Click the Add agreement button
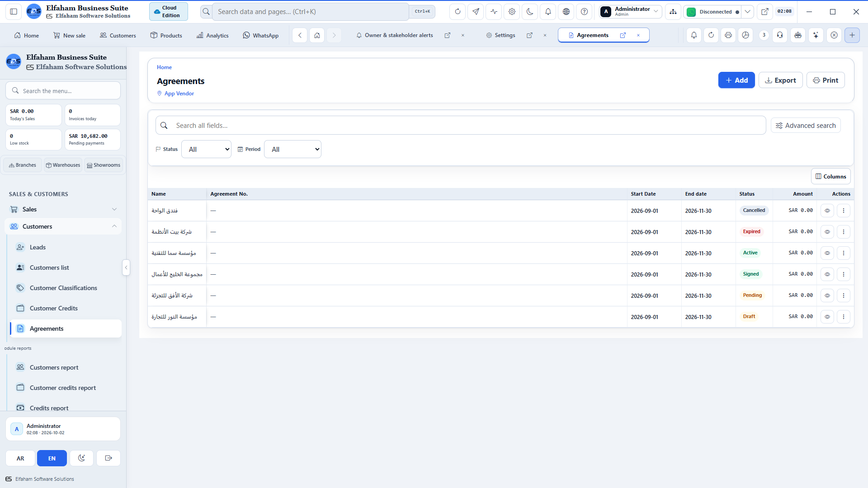The height and width of the screenshot is (488, 868). 736,80
